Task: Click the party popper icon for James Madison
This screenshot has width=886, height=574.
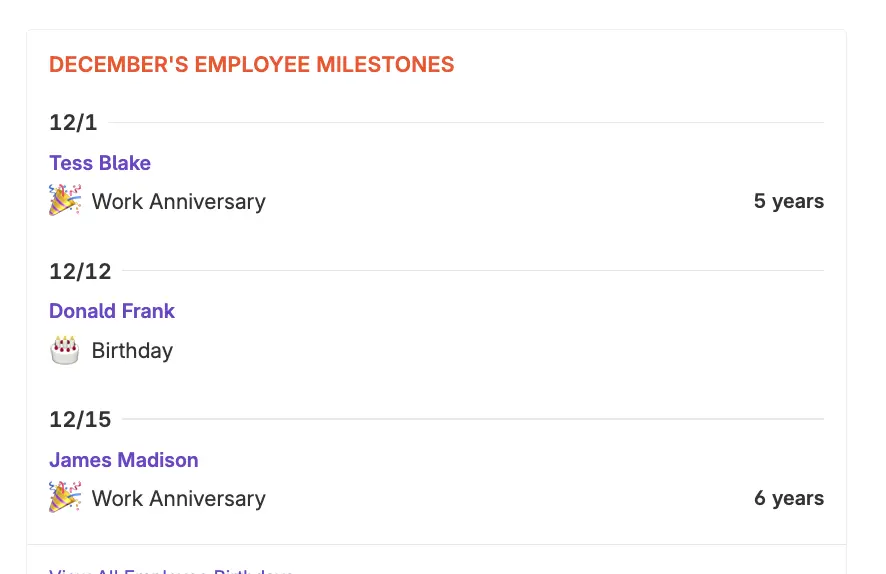Action: [65, 497]
